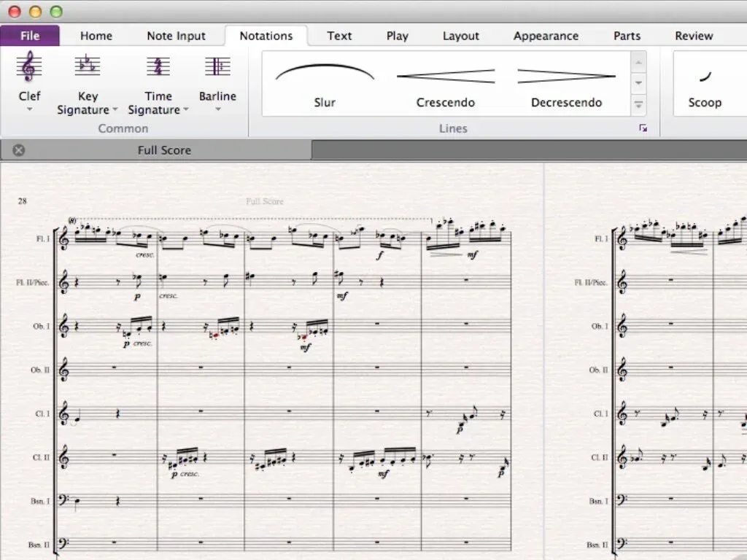
Task: Switch to the Review tab
Action: (x=694, y=36)
